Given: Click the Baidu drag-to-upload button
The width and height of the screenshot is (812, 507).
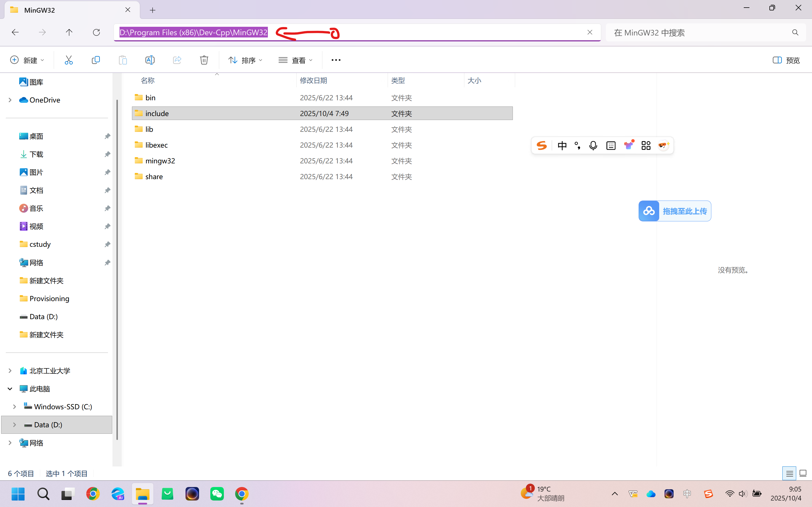Looking at the screenshot, I should point(674,211).
